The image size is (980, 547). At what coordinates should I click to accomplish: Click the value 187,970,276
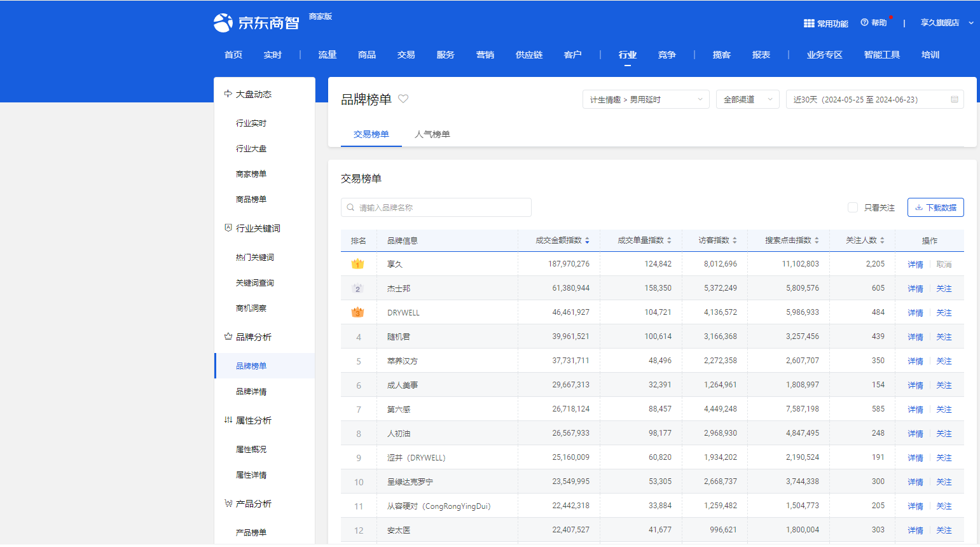point(569,264)
